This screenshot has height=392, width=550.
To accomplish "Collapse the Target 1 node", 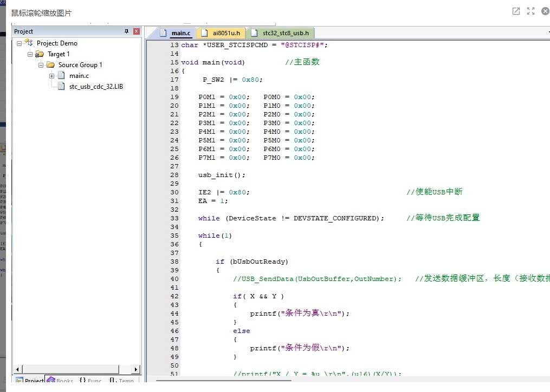I will pyautogui.click(x=30, y=54).
